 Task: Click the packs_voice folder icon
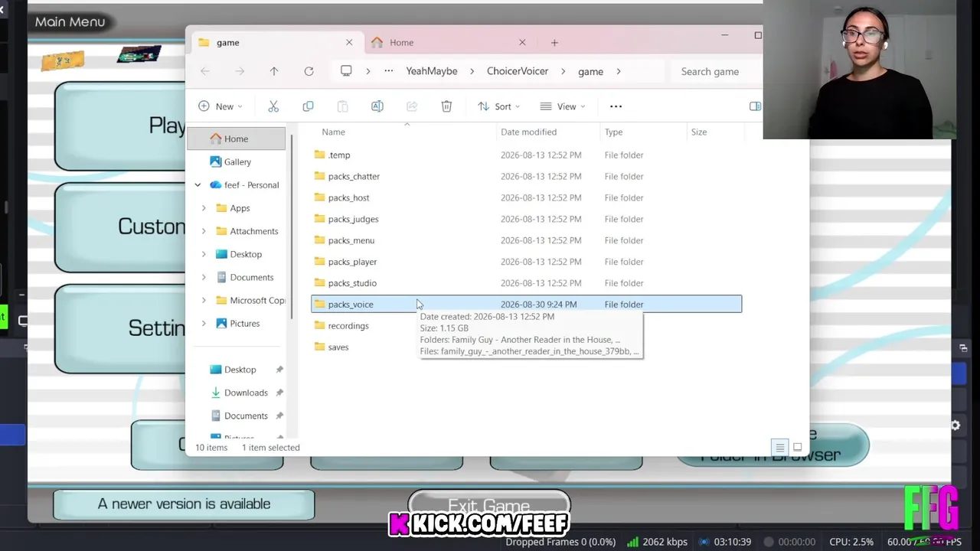coord(320,305)
